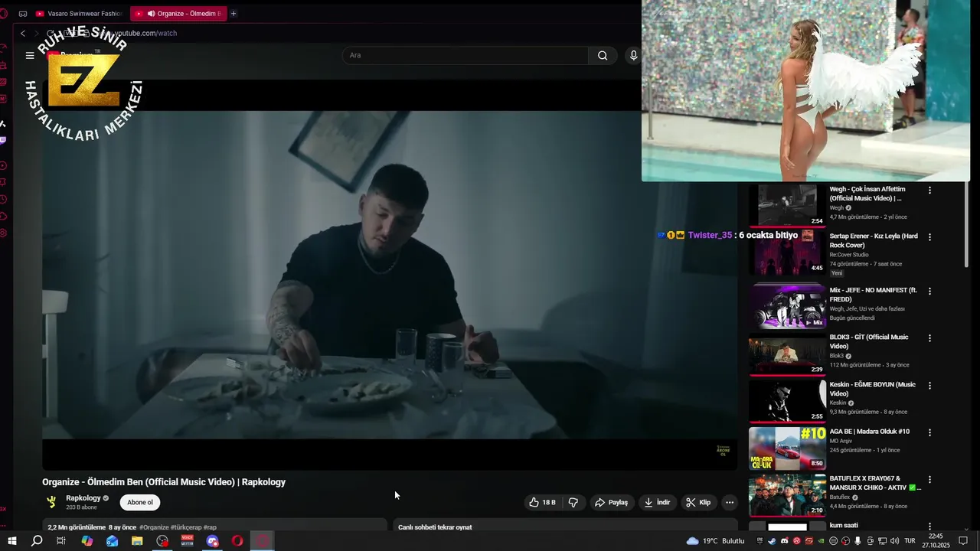Open the Windows Start menu
Screen dimensions: 980x551
click(x=12, y=541)
